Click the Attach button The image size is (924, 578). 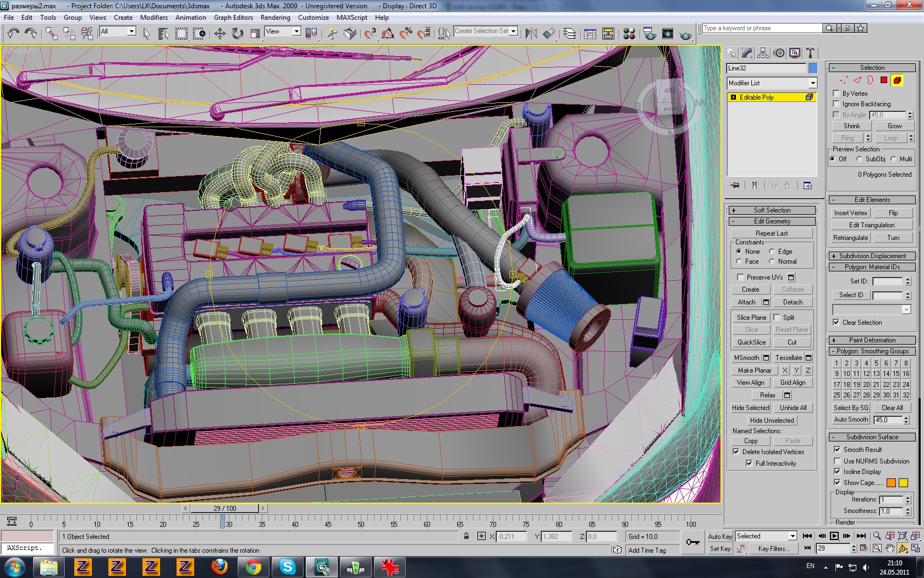[x=746, y=302]
